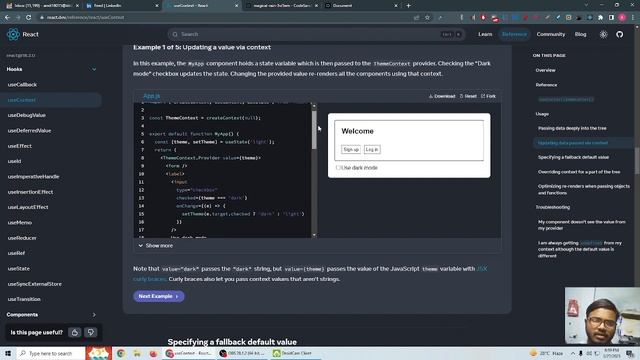Click the page vertical scrollbar

coord(637,160)
